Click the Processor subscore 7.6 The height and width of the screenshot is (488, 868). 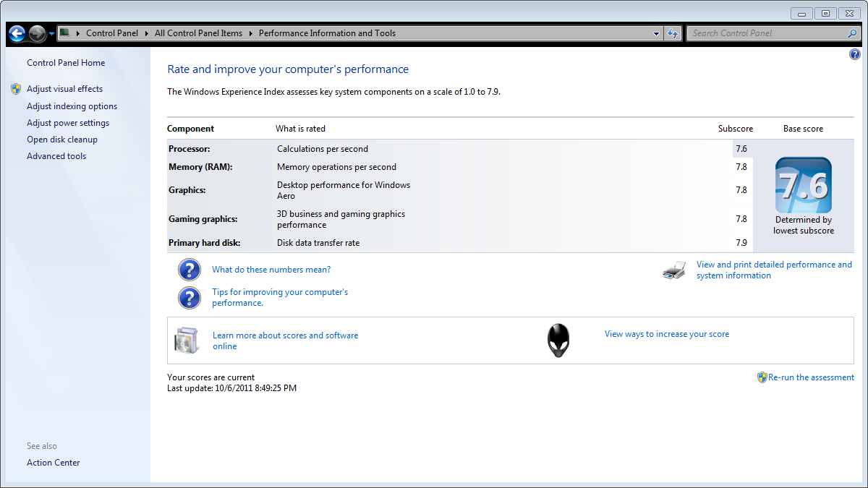click(x=741, y=149)
